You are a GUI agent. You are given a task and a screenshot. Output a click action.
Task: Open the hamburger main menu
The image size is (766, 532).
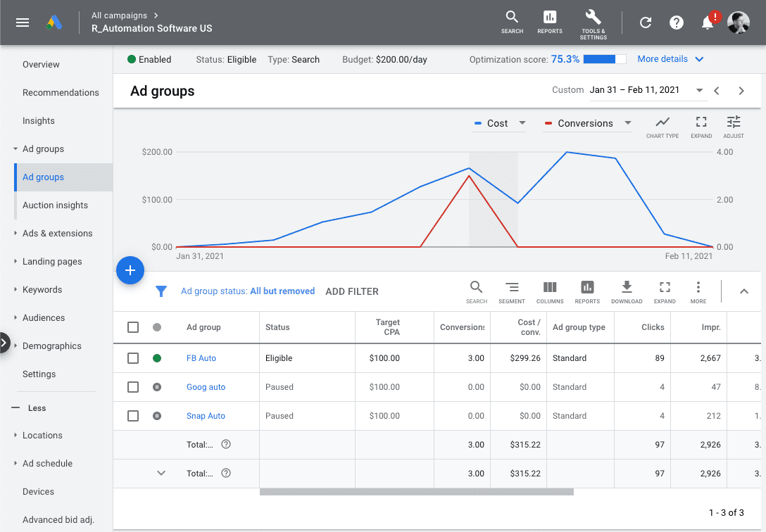[x=23, y=23]
